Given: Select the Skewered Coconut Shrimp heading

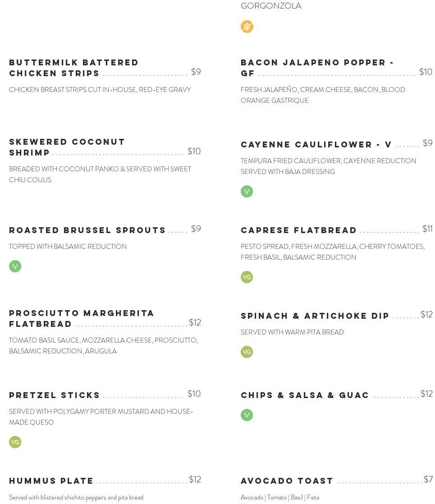Looking at the screenshot, I should pos(67,147).
